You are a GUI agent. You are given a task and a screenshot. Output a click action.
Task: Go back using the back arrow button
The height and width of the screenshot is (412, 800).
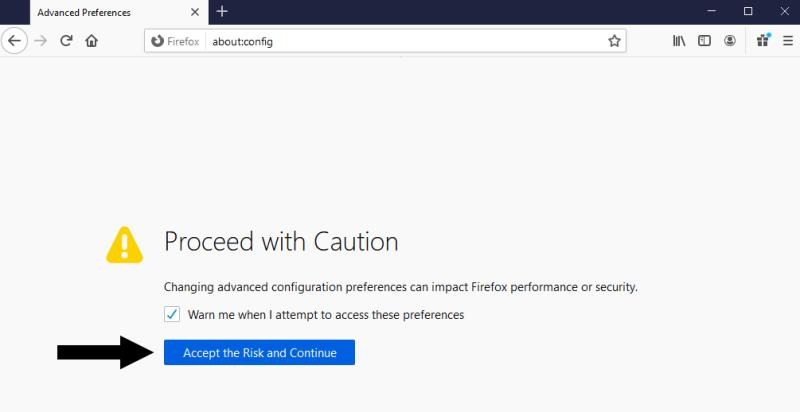point(14,41)
